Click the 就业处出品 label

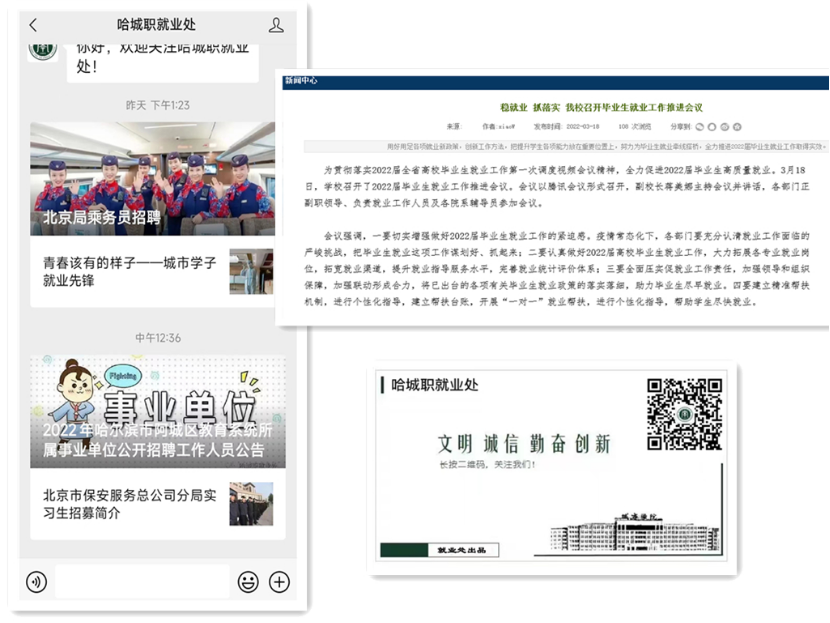[x=462, y=550]
